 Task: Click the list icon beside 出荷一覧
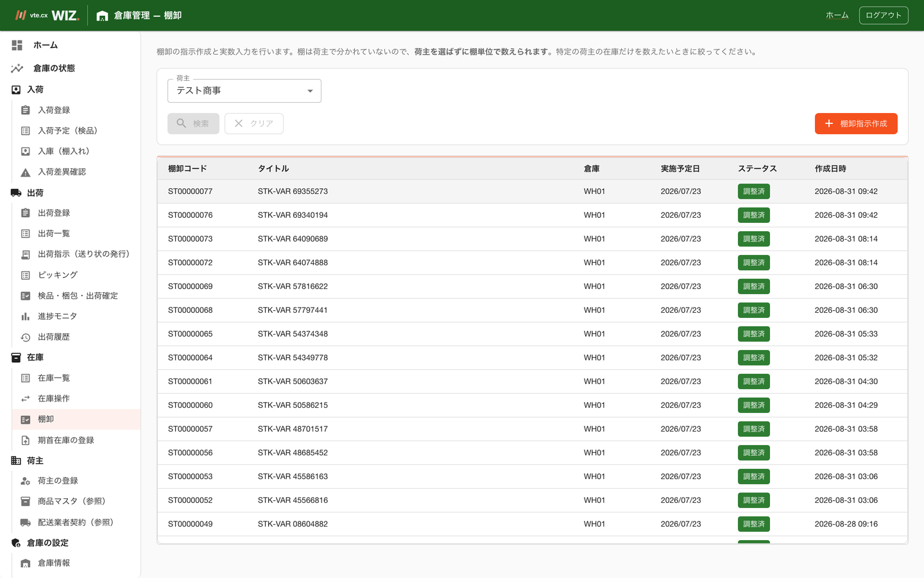click(x=26, y=234)
